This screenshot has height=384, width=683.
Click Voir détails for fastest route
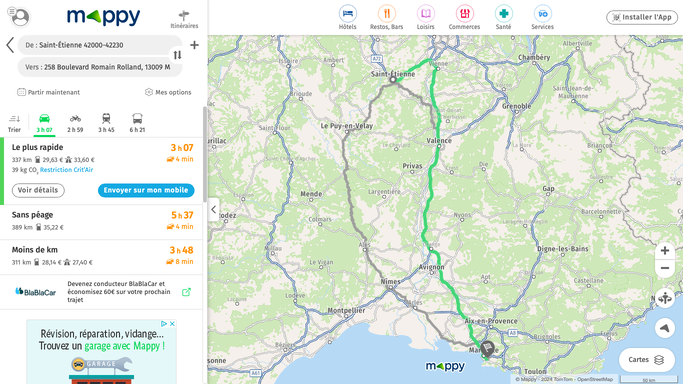click(38, 190)
